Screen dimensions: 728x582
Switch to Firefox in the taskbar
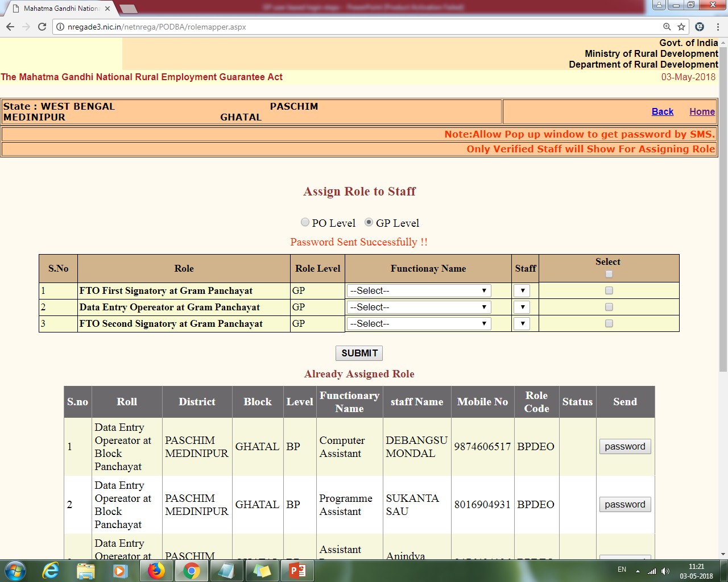(156, 570)
